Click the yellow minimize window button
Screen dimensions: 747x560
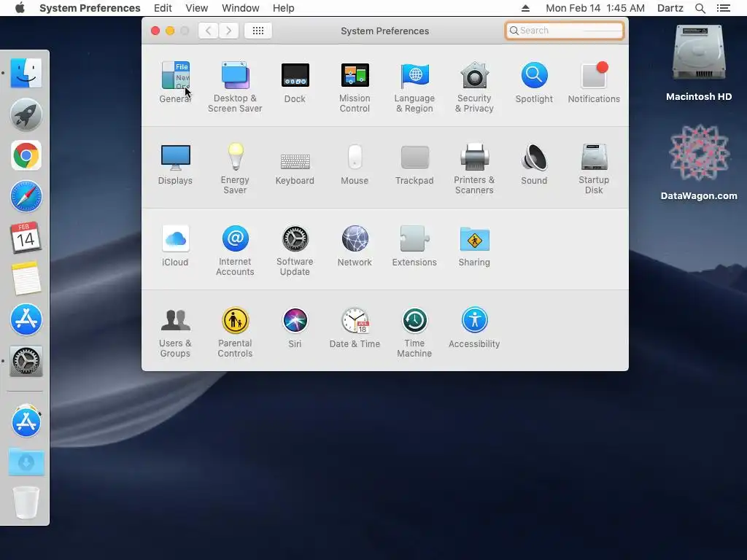pos(169,31)
